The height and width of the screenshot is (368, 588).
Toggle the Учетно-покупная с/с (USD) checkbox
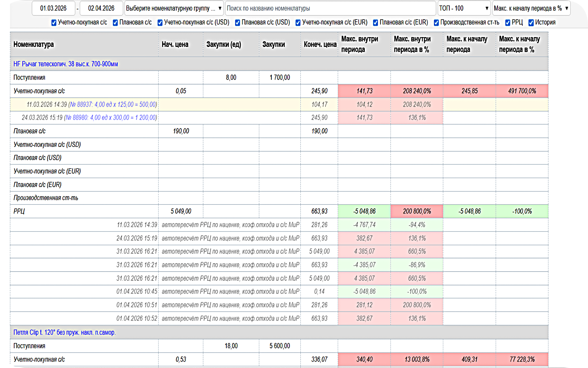tap(160, 23)
